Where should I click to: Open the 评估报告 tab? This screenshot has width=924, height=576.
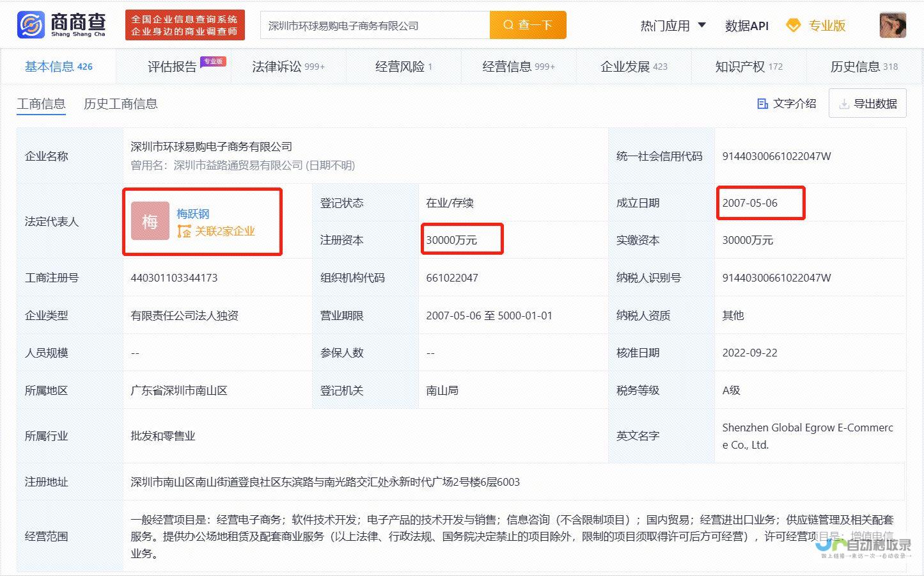(x=173, y=67)
